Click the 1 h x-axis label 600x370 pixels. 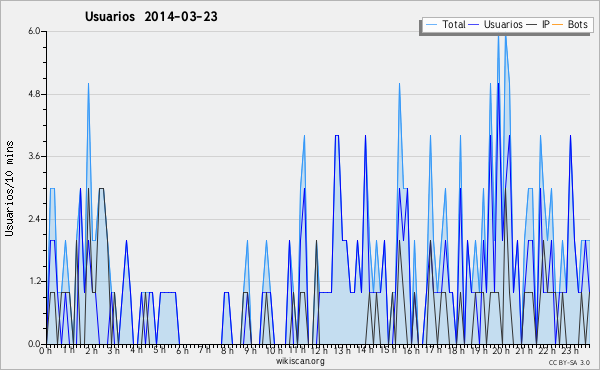pos(68,350)
